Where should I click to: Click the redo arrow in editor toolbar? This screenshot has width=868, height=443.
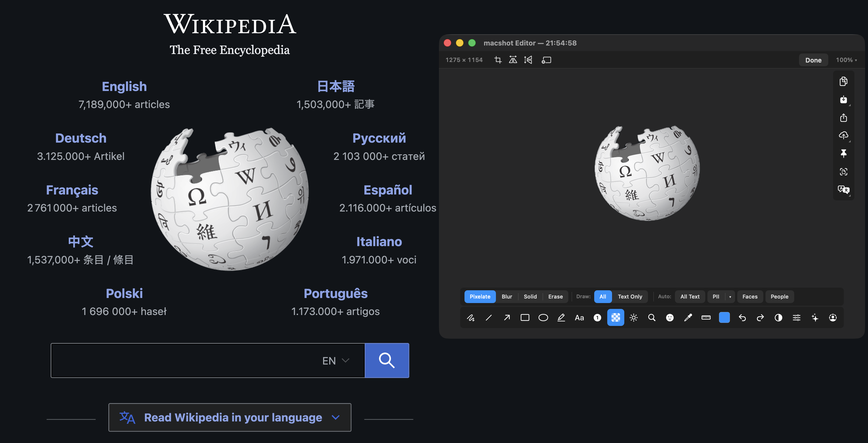(x=760, y=318)
